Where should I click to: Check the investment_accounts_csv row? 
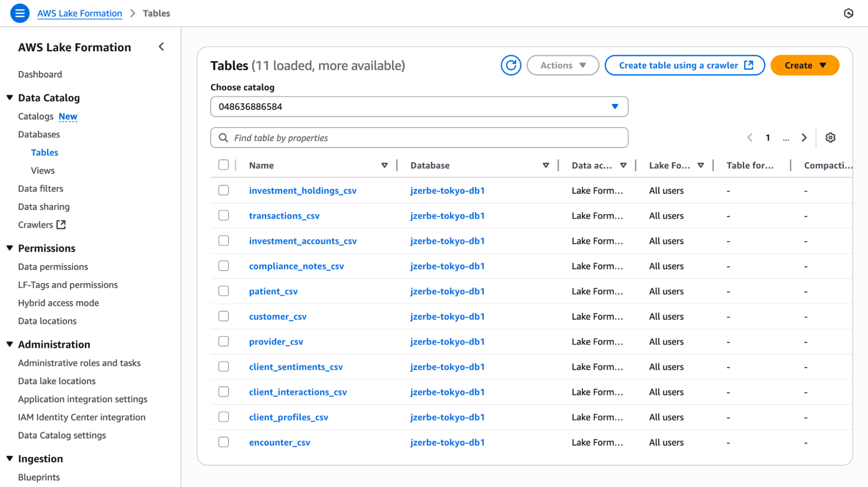(x=224, y=241)
